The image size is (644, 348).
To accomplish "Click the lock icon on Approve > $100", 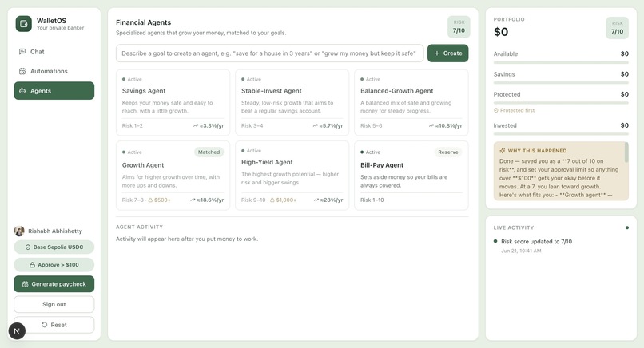I will click(32, 265).
